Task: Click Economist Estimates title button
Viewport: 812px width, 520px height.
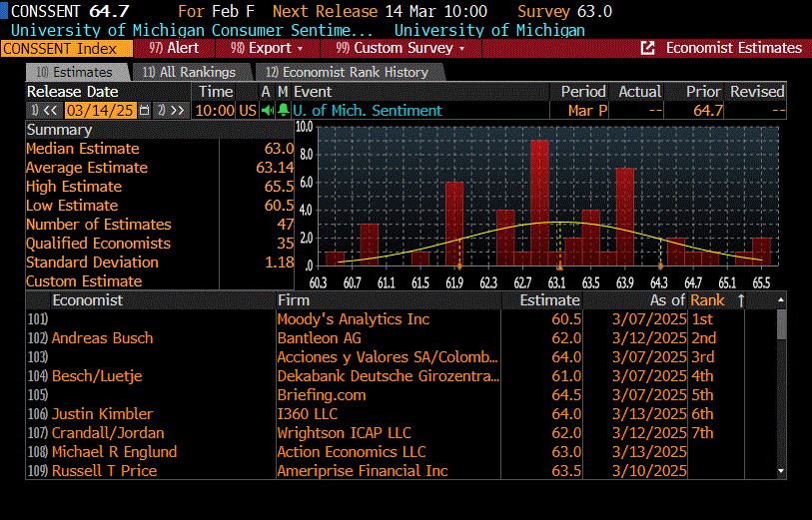Action: pyautogui.click(x=733, y=48)
